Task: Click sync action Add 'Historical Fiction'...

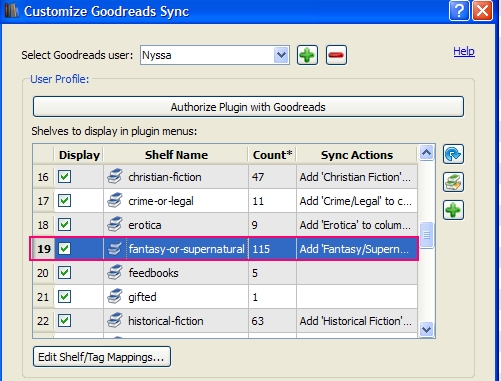Action: tap(355, 321)
